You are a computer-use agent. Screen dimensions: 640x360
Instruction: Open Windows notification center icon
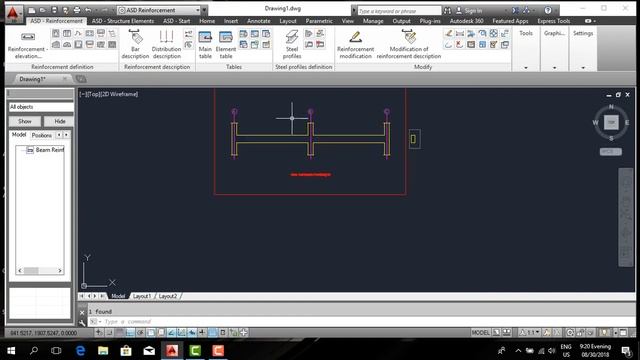pyautogui.click(x=626, y=350)
